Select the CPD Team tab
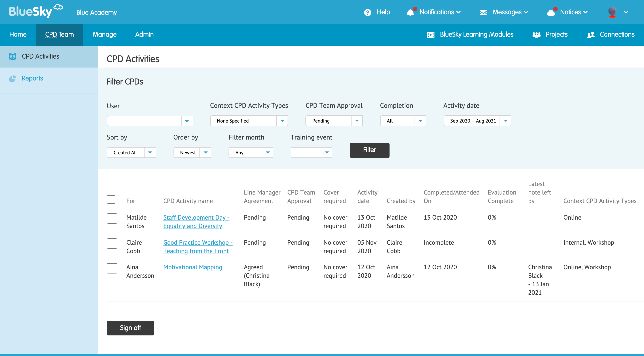The image size is (644, 356). (x=59, y=34)
